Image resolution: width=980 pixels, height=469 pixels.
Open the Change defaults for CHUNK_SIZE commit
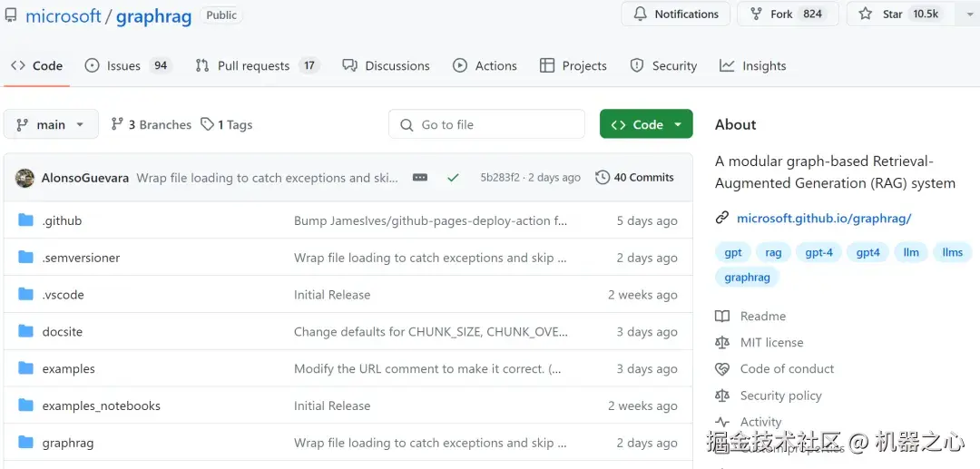click(431, 332)
